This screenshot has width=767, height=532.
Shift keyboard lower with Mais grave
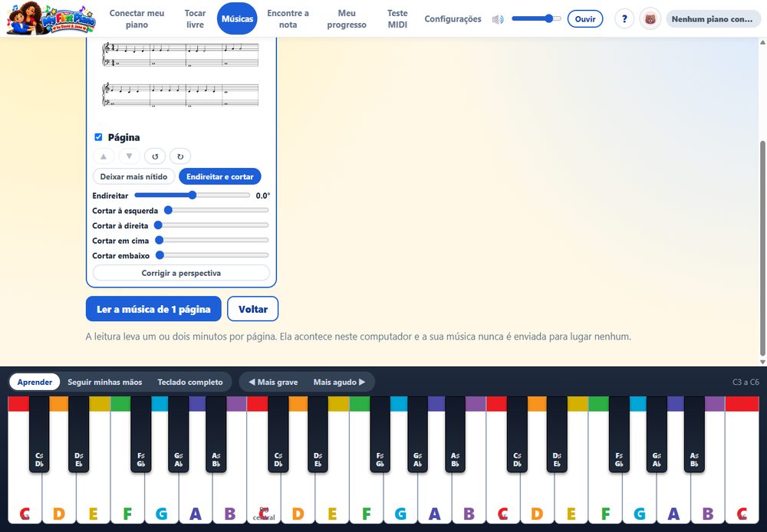(273, 382)
